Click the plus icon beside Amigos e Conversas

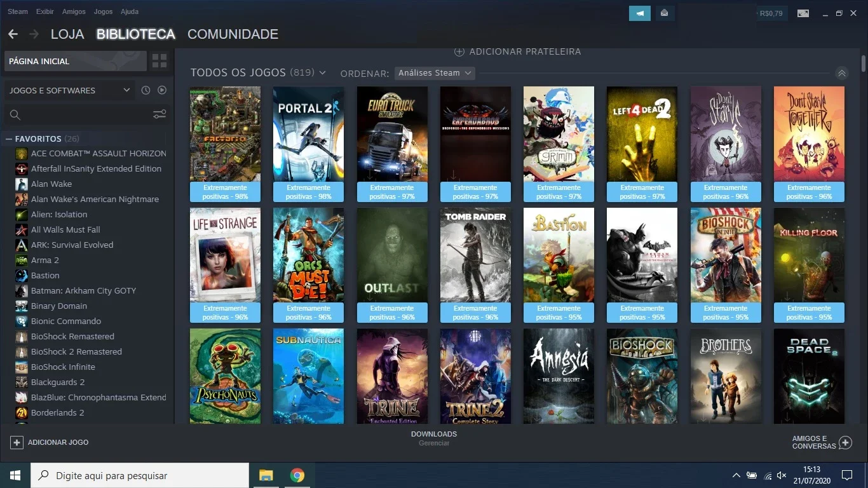coord(845,442)
